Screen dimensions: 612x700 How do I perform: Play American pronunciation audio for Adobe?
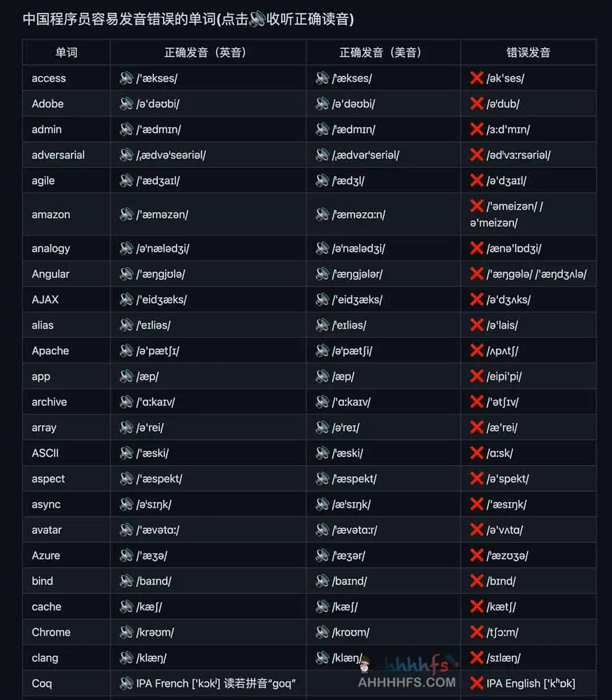[322, 104]
